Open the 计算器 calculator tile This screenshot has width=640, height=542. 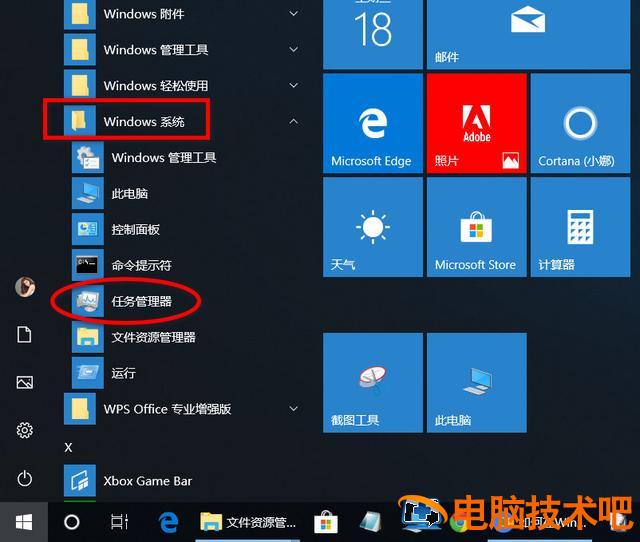(580, 227)
